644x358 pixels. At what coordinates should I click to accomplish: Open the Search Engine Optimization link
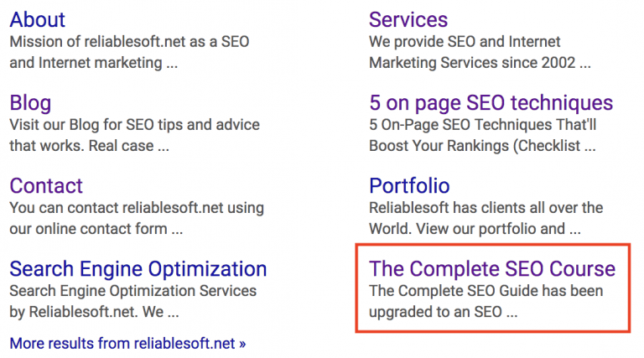click(x=138, y=269)
